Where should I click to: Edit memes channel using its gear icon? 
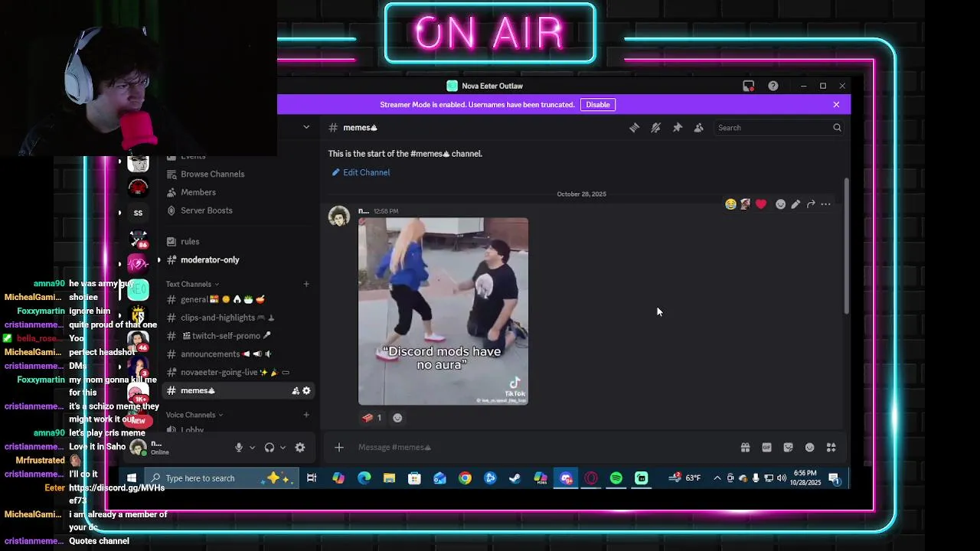[306, 391]
